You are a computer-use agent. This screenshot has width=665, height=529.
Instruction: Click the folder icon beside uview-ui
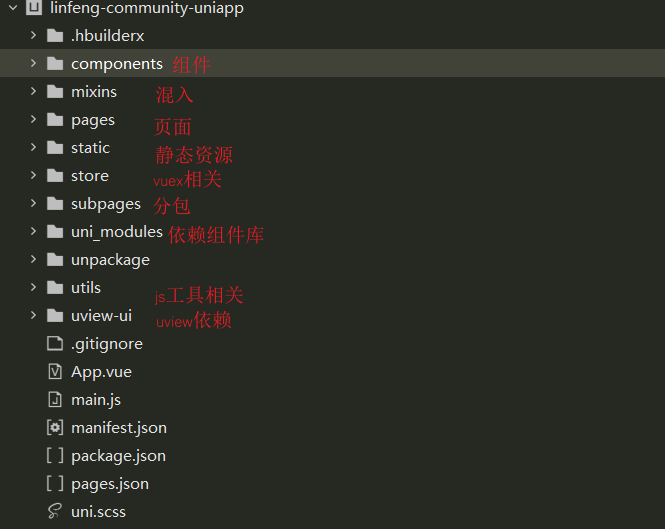(54, 316)
